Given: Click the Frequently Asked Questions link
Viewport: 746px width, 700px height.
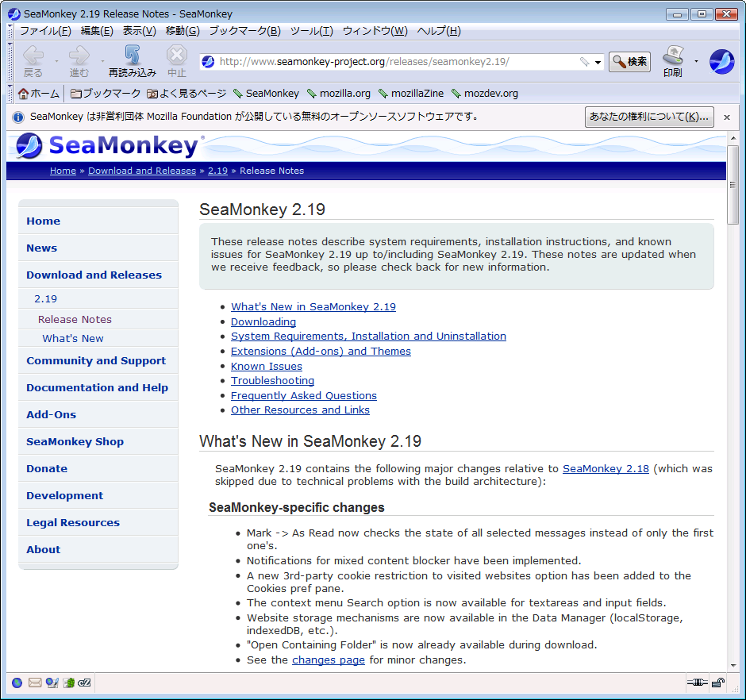Looking at the screenshot, I should point(303,396).
